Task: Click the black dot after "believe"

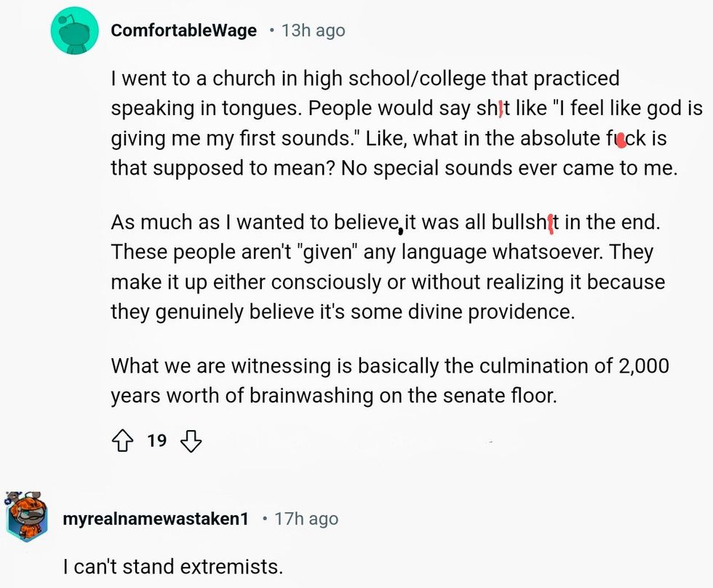Action: click(x=400, y=231)
